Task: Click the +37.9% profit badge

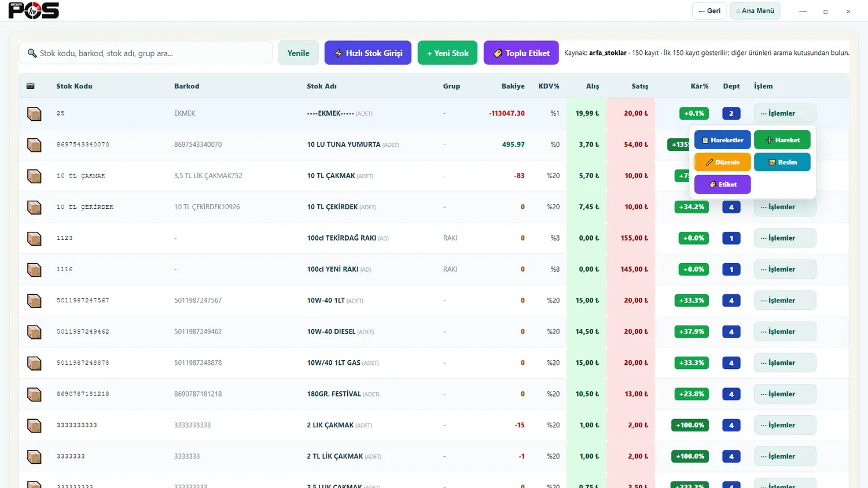Action: coord(692,332)
